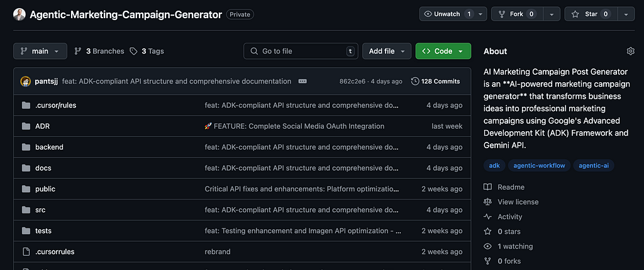
Task: Click the backend folder icon
Action: [26, 147]
